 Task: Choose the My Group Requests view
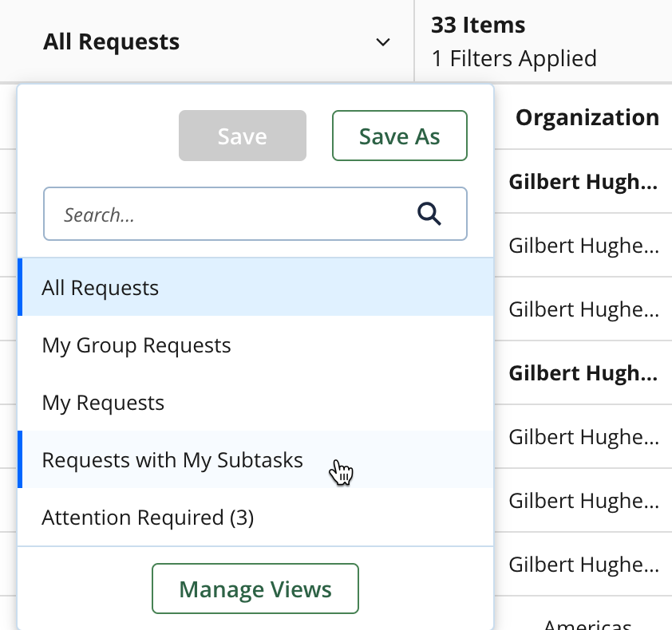(x=136, y=345)
